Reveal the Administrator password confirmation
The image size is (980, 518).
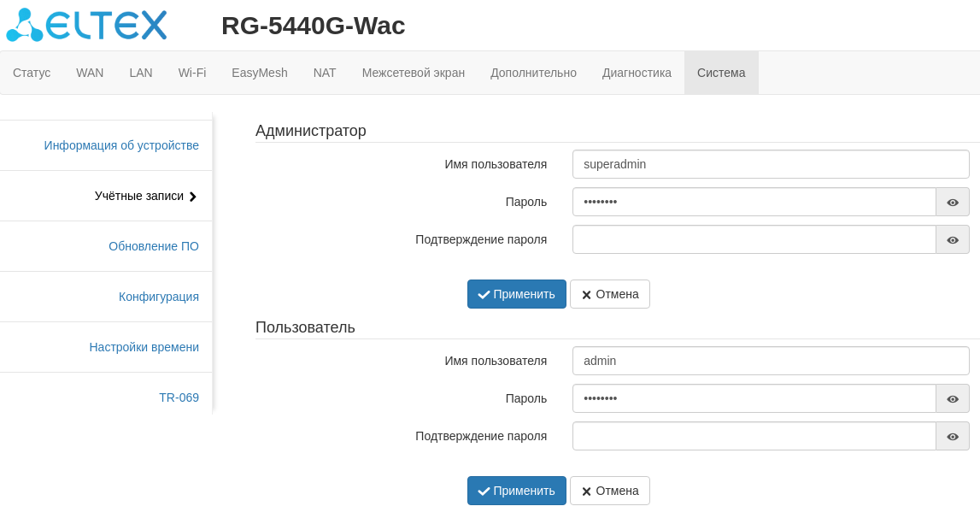[953, 239]
